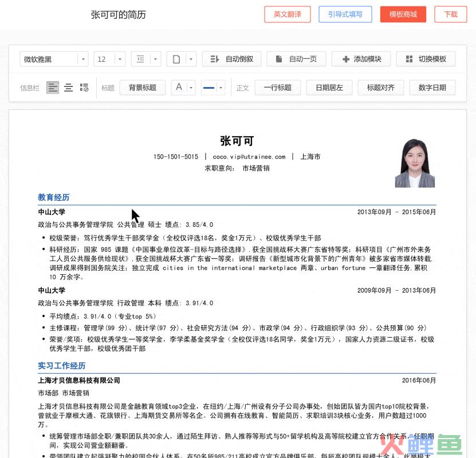
Task: Click company name 上海才贝信息科技有限公司
Action: tap(79, 380)
